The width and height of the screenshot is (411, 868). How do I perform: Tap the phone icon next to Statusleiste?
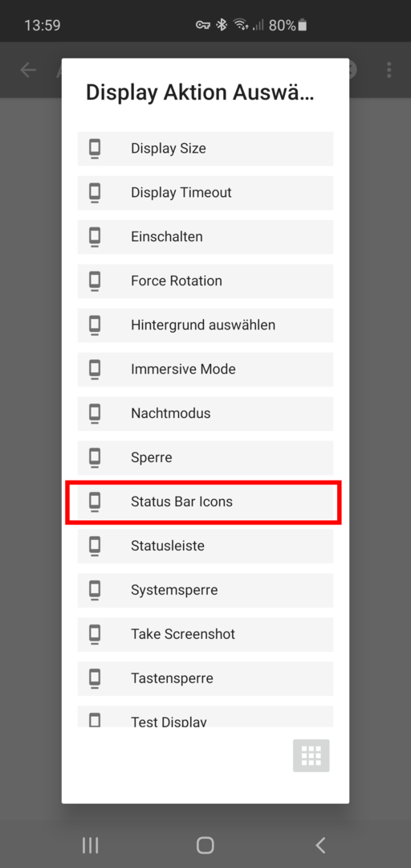[x=96, y=546]
